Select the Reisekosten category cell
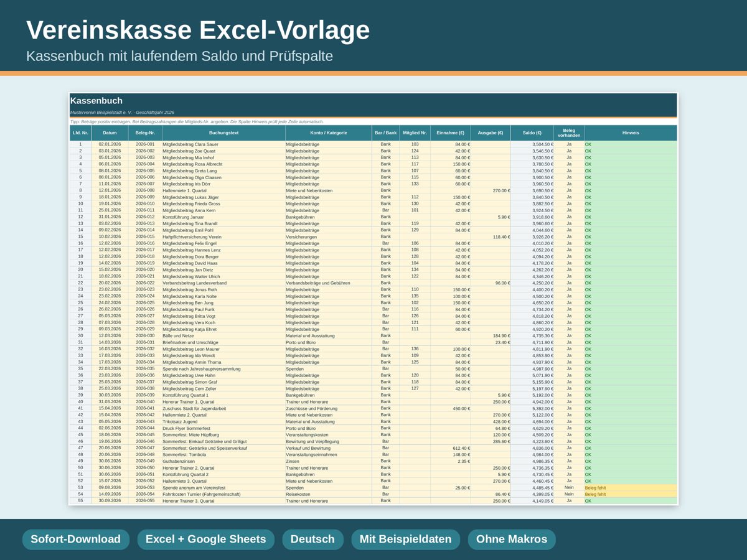 (x=329, y=495)
